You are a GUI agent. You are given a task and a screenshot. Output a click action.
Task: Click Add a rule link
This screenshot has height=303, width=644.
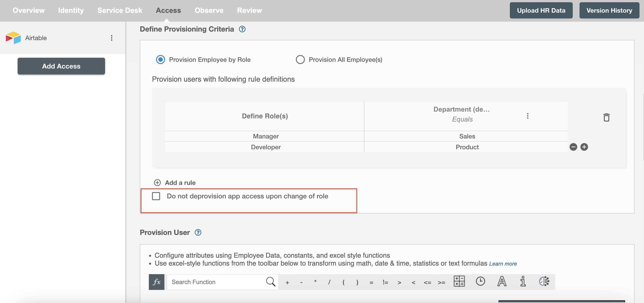click(180, 183)
